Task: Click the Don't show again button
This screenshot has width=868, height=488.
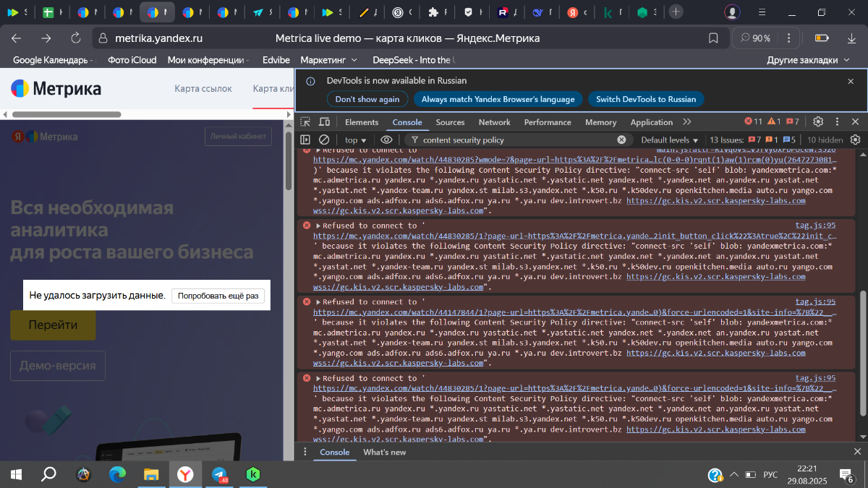Action: coord(367,99)
